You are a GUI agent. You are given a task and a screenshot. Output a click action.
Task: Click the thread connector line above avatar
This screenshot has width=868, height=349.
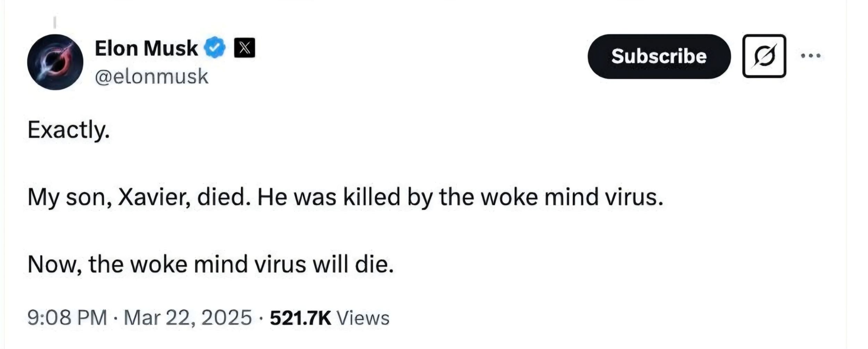(x=55, y=23)
